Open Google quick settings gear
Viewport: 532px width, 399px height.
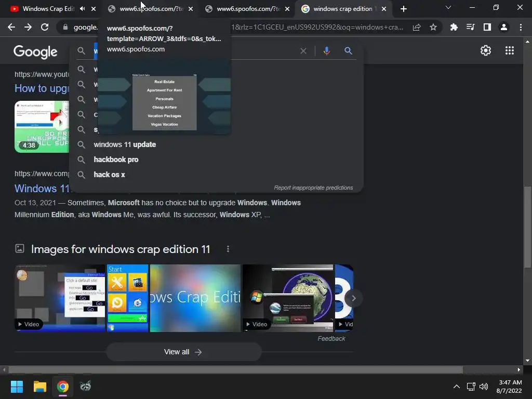click(x=486, y=50)
